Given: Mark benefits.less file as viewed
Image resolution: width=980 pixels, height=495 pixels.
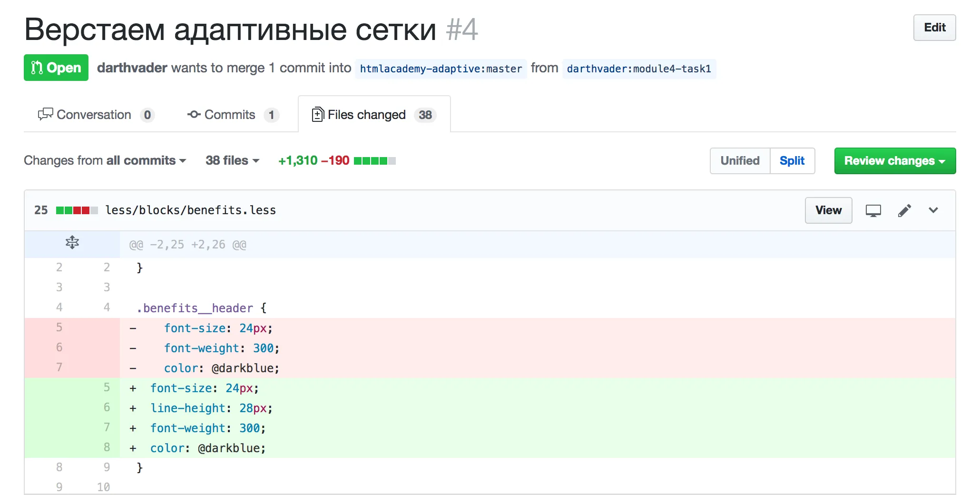Looking at the screenshot, I should (x=828, y=210).
